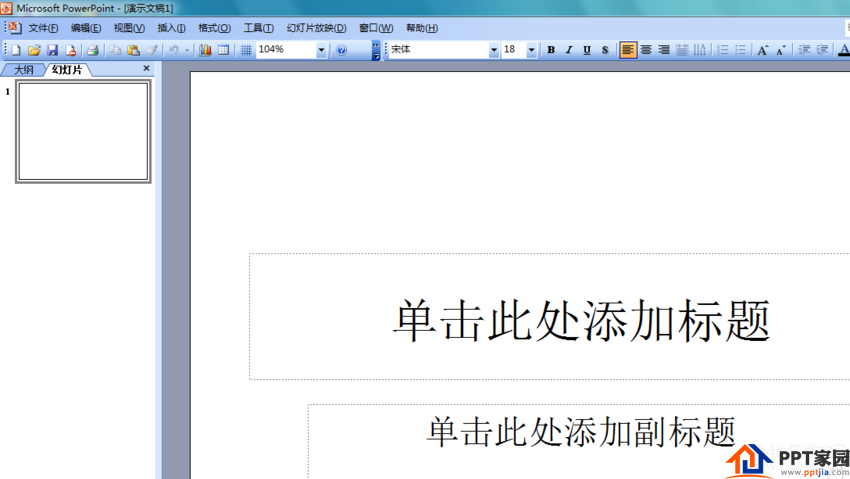The height and width of the screenshot is (479, 850).
Task: Insert a table from the toolbar
Action: tap(223, 50)
